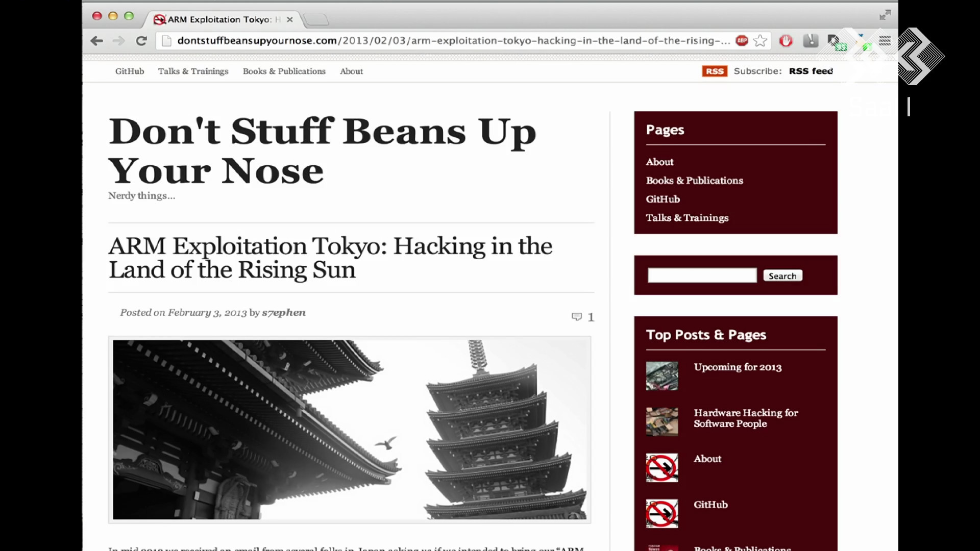Open the Chrome menu hamburger icon
The image size is (980, 551).
885,41
